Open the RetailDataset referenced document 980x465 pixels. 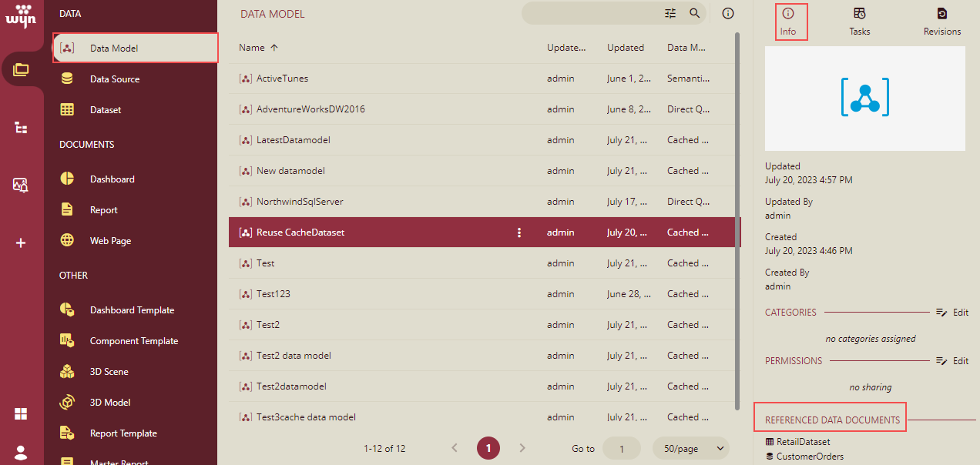click(803, 442)
